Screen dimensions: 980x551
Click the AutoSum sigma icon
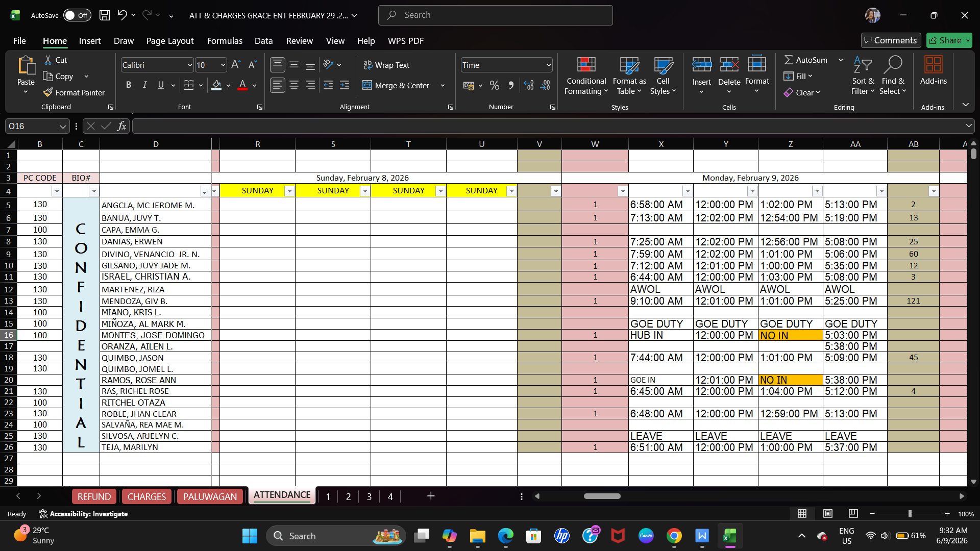coord(789,60)
